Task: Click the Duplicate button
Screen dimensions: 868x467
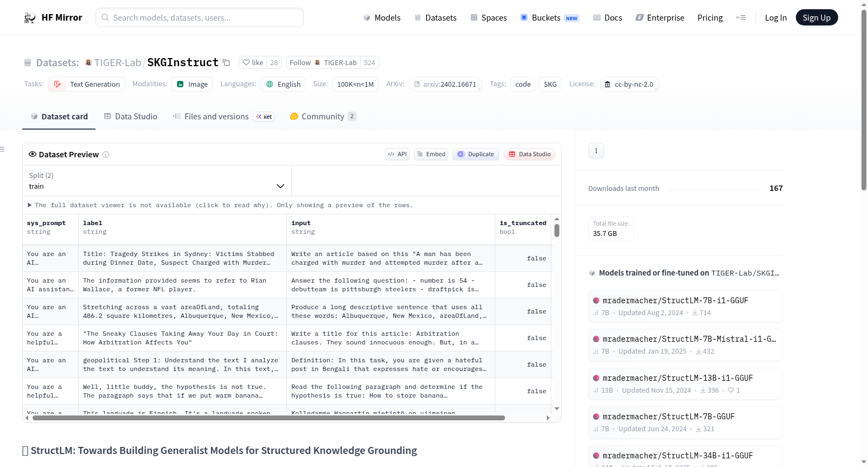Action: tap(476, 154)
